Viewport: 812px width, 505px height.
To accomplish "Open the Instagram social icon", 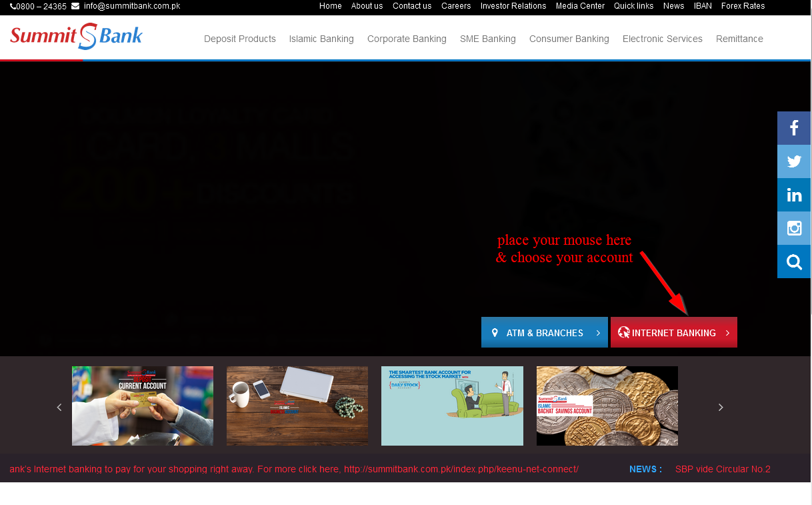I will click(794, 228).
